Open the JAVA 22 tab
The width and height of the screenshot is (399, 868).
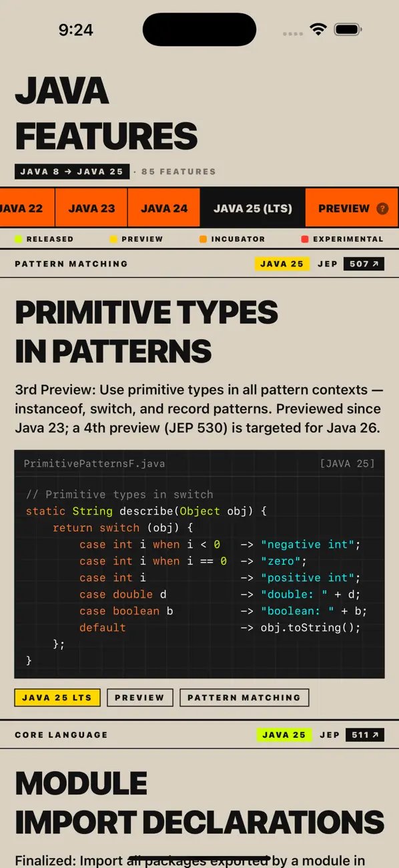pos(27,208)
